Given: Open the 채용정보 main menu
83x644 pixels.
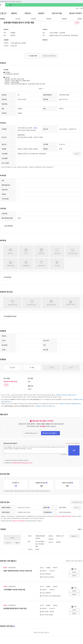Looking at the screenshot, I should 14,13.
